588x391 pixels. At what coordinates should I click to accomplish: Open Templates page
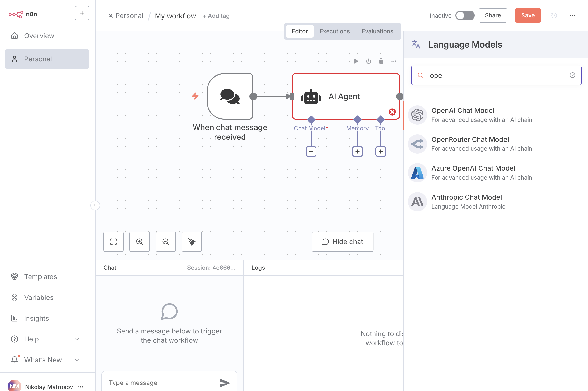[47, 276]
